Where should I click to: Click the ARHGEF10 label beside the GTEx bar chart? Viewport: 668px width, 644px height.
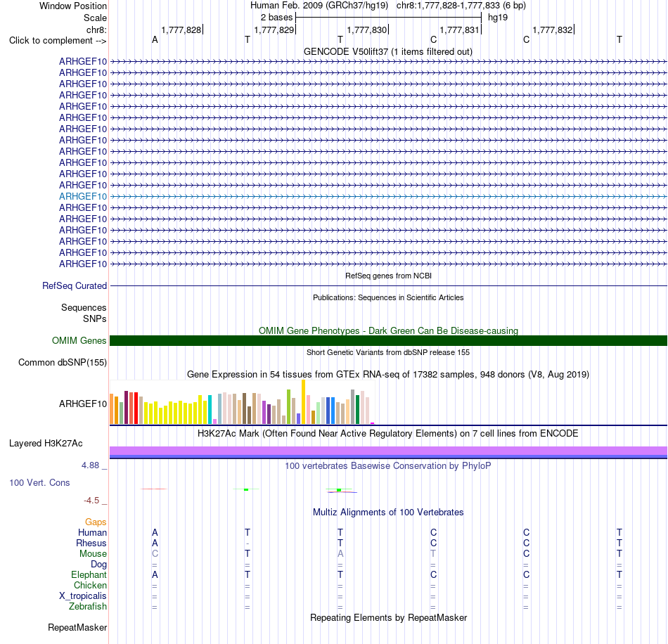click(x=83, y=404)
